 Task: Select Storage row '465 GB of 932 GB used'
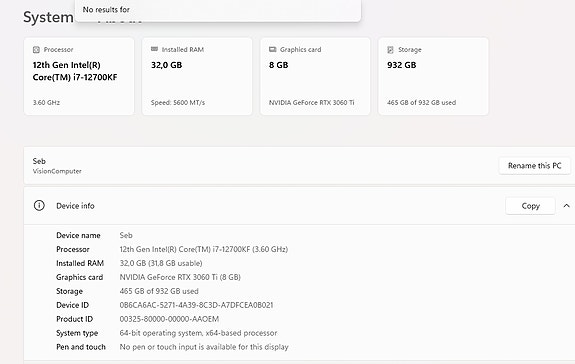(159, 291)
